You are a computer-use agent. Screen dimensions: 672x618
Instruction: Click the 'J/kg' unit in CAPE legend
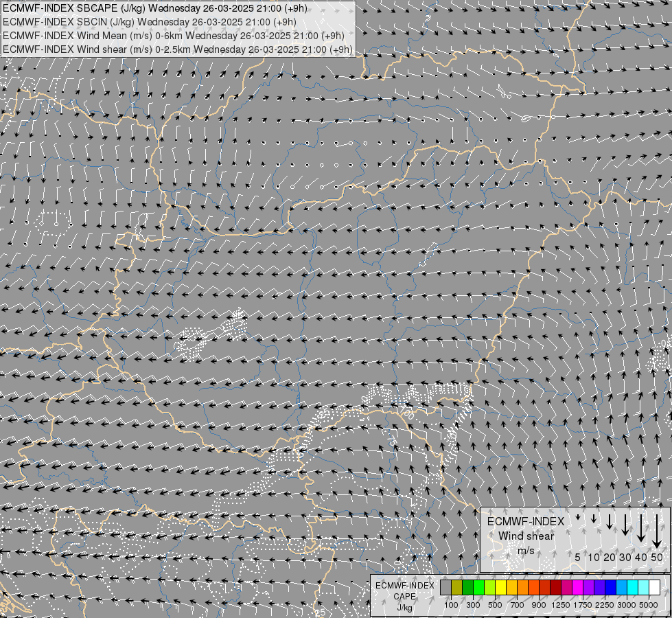[x=404, y=608]
